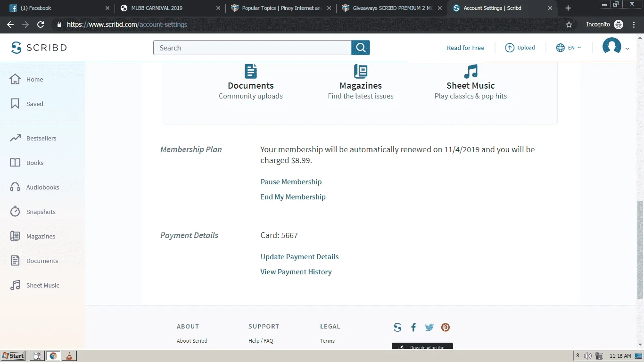Switch to the MLBB CARNIVAL 2019 tab
This screenshot has height=362, width=644.
coord(170,8)
